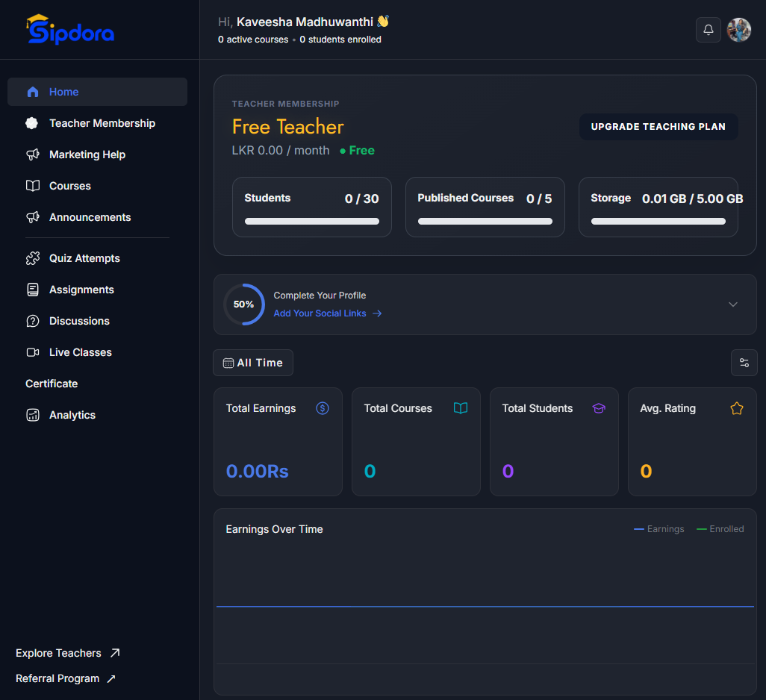766x700 pixels.
Task: Open the All Time date range dropdown
Action: click(x=253, y=363)
